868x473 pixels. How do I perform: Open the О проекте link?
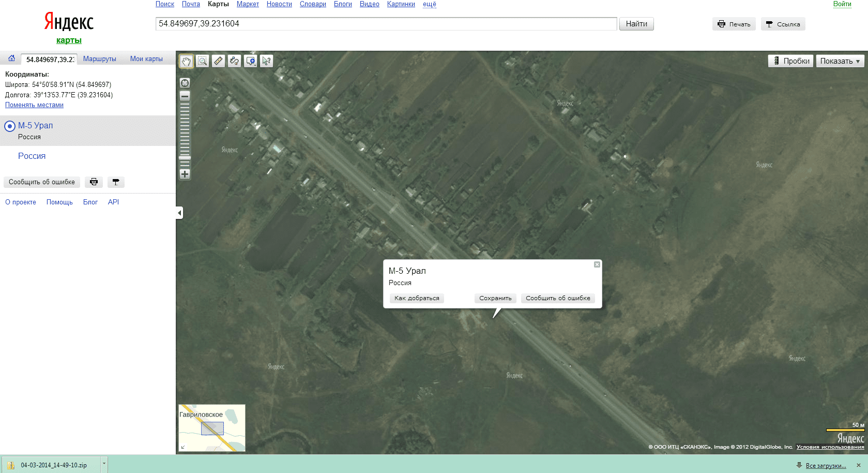[x=21, y=202]
